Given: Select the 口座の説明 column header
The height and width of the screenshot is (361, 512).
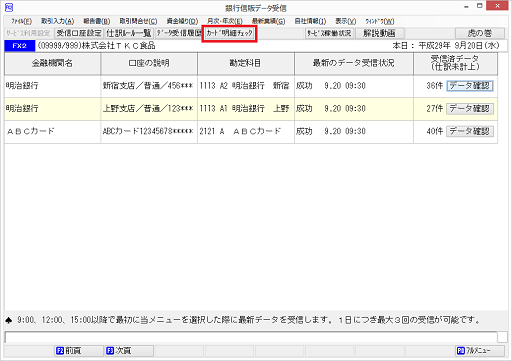Looking at the screenshot, I should click(149, 63).
